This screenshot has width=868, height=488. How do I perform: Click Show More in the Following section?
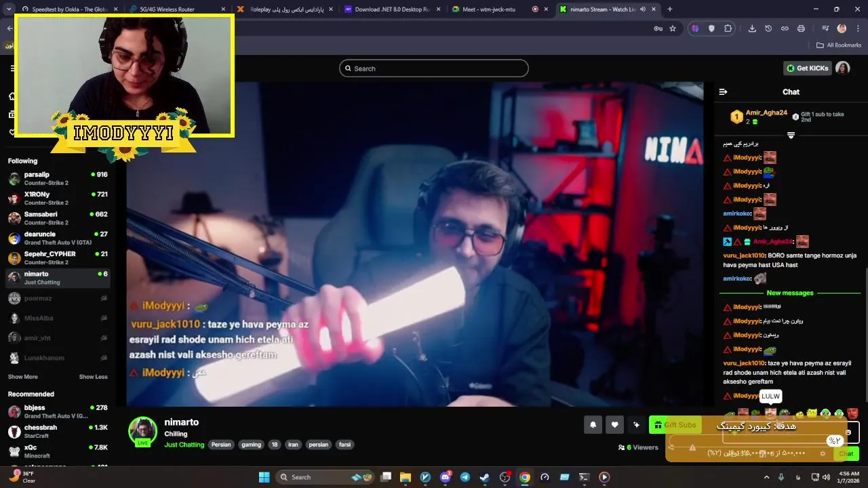pos(22,377)
